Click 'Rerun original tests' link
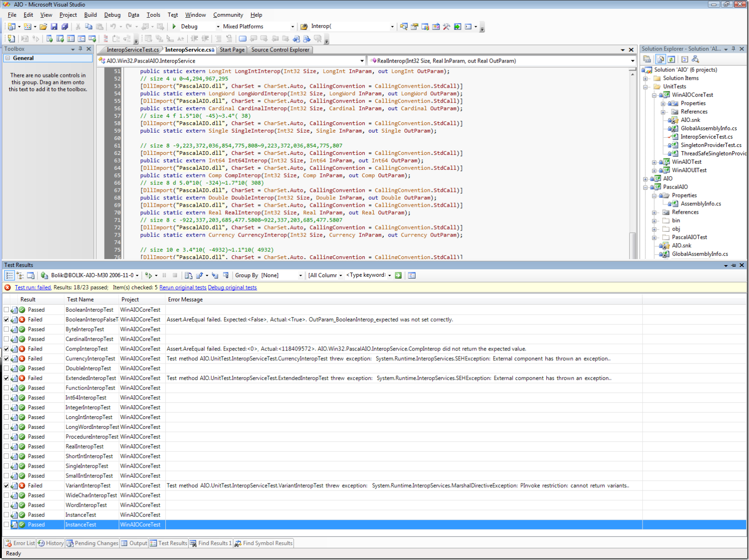 pyautogui.click(x=183, y=287)
